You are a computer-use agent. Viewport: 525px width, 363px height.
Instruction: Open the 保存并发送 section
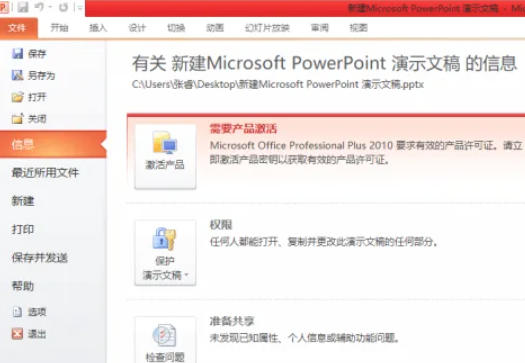click(40, 258)
